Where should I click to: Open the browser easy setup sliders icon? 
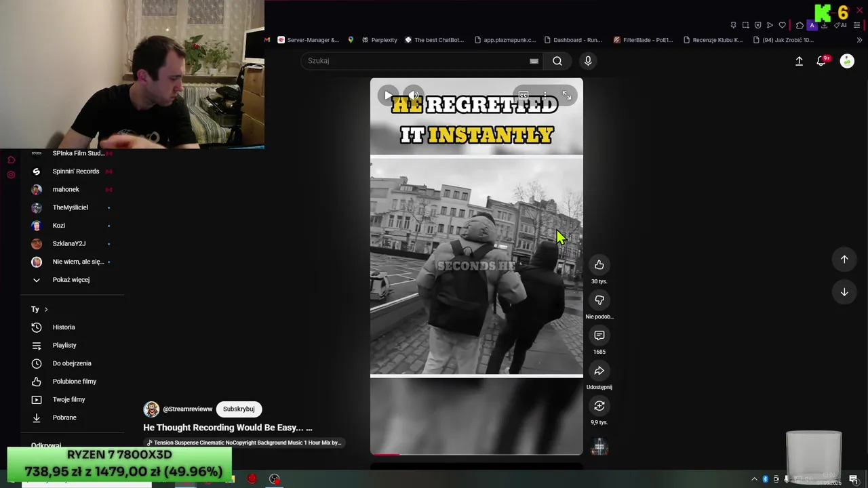coord(858,25)
